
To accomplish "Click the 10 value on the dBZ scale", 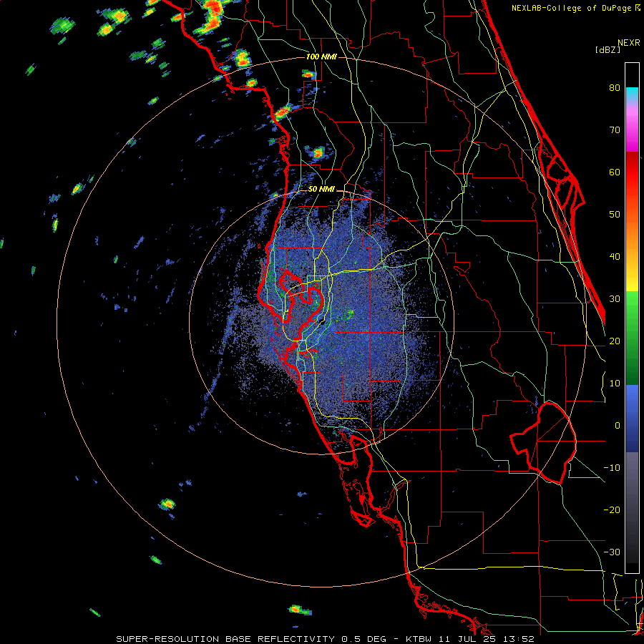I will click(615, 384).
